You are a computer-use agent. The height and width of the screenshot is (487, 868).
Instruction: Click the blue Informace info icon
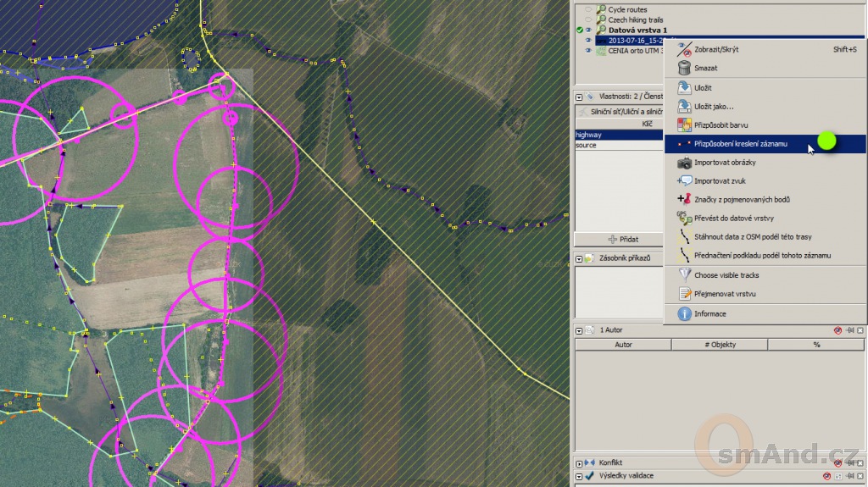[685, 313]
